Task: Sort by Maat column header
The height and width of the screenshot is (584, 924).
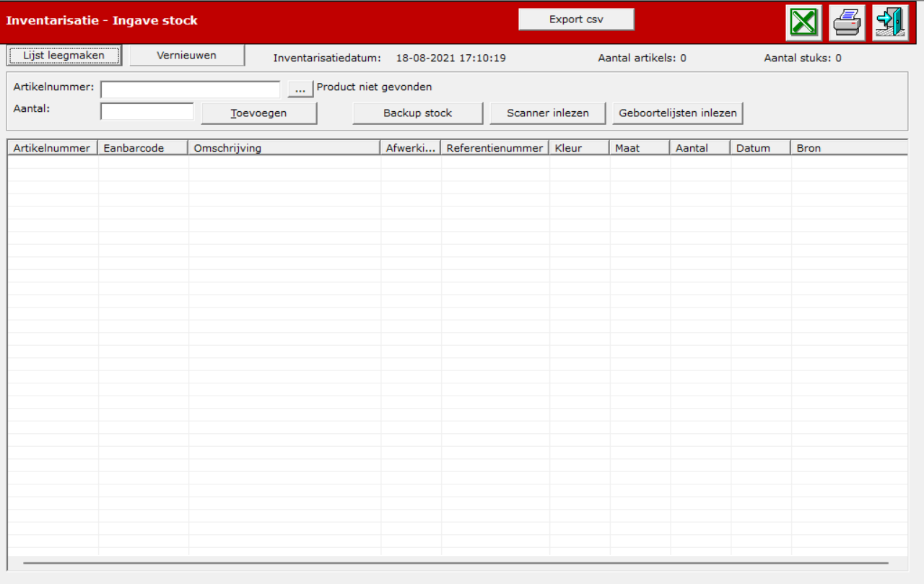Action: point(640,148)
